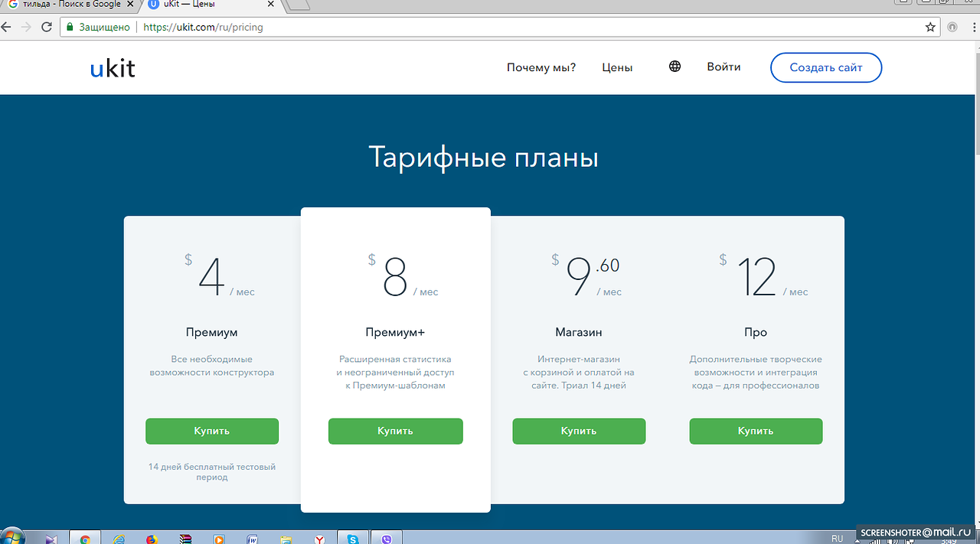The width and height of the screenshot is (980, 544).
Task: Click the $4 / мес price
Action: coord(220,275)
